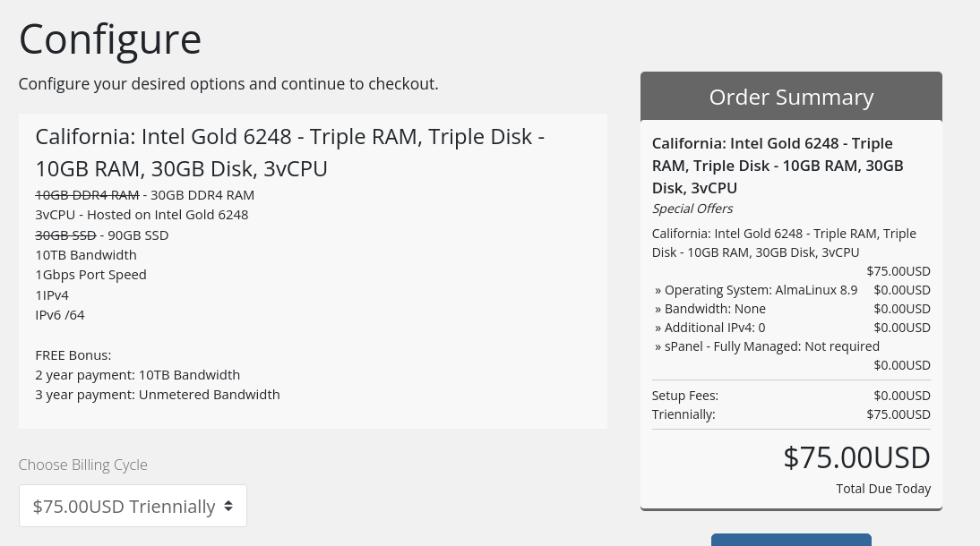
Task: Click the Total Due Today label
Action: [x=883, y=489]
